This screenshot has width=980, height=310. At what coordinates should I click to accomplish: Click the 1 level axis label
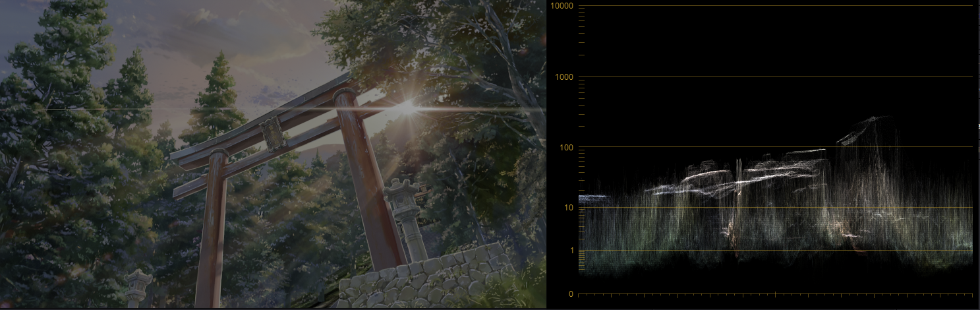click(x=571, y=250)
